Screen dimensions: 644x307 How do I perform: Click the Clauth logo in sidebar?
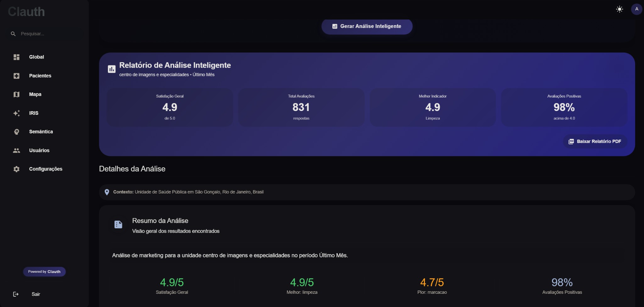pos(26,12)
